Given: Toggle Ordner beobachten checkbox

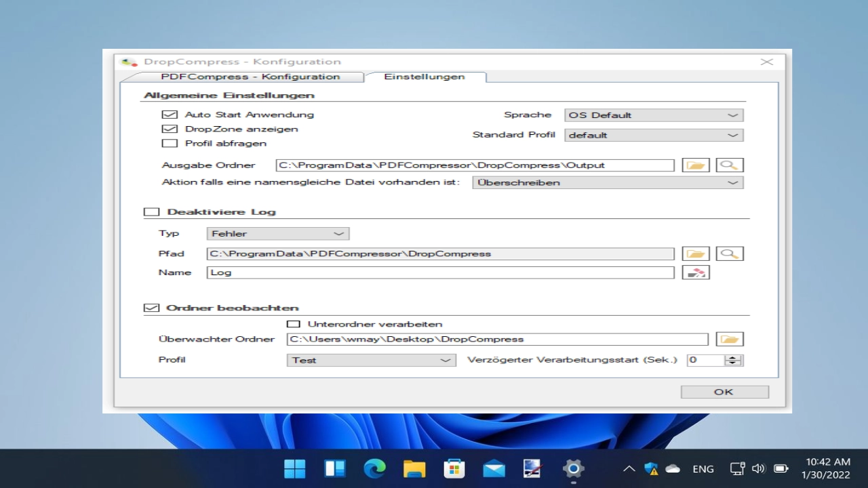Looking at the screenshot, I should 151,308.
